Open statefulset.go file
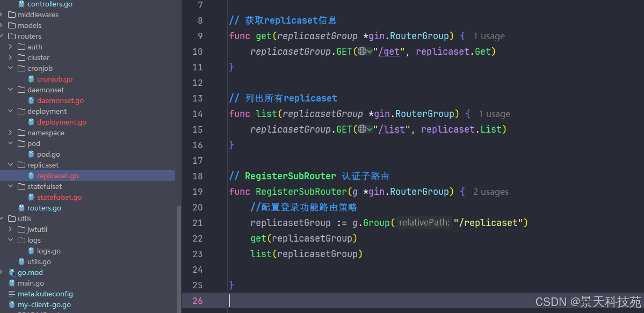Screen dimensions: 644x313 coord(59,197)
